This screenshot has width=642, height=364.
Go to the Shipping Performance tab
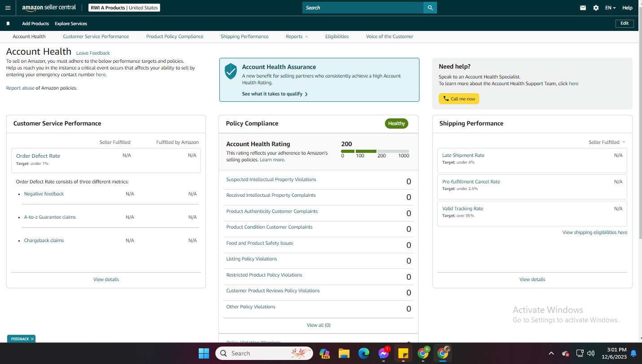[245, 36]
